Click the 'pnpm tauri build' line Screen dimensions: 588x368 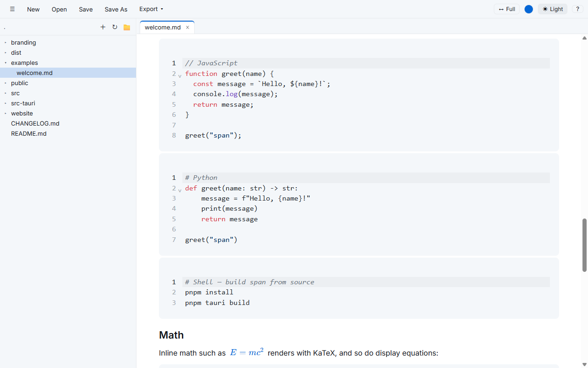click(217, 303)
